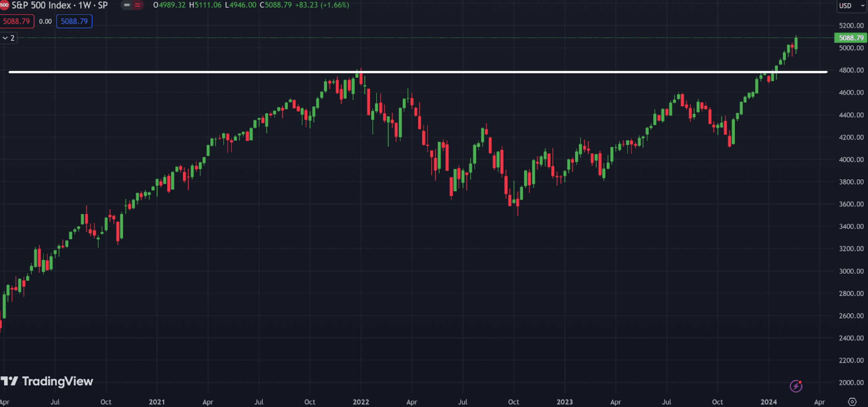
Task: Open chart settings hexagon gear icon
Action: 852,401
